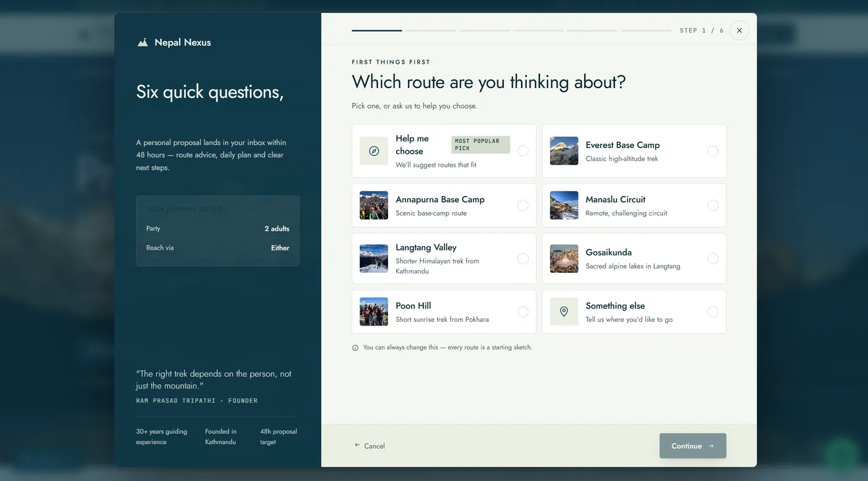Click the Gosaikunda card title

[609, 252]
